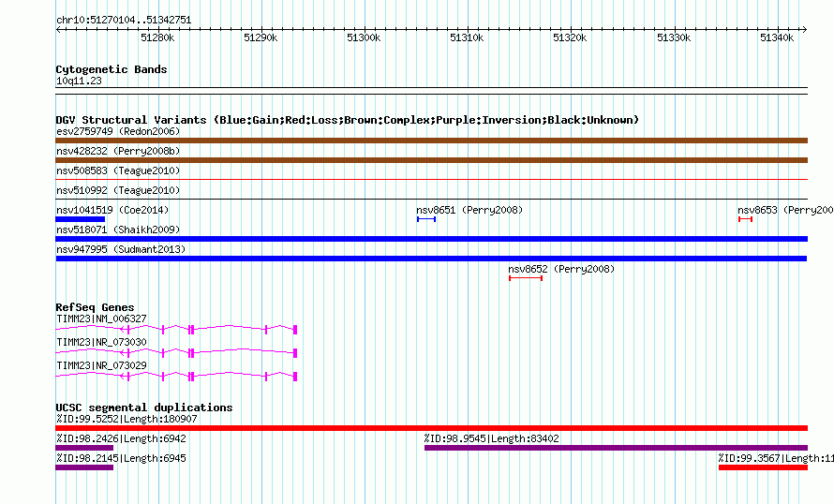Select the %ID:98.9545|Length:83402 label

pyautogui.click(x=491, y=438)
